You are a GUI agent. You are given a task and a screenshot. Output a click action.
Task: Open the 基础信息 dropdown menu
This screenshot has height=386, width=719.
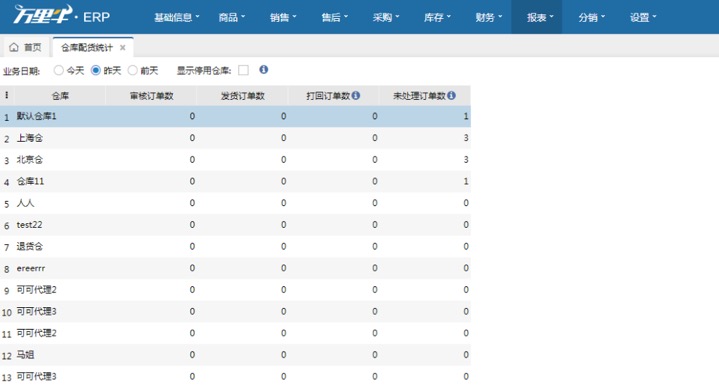coord(177,17)
